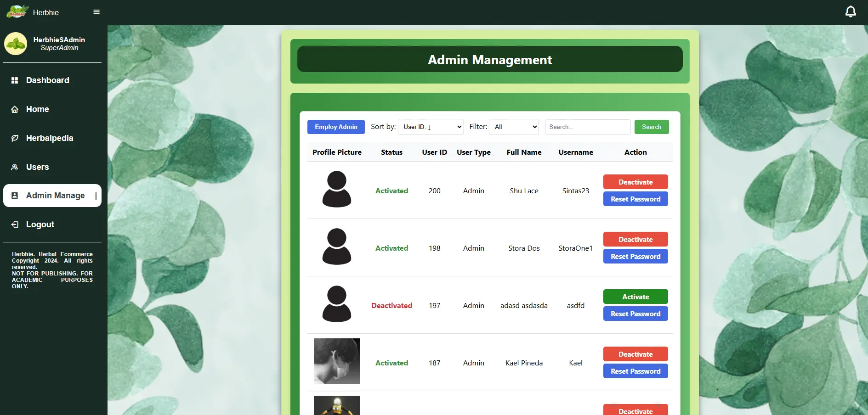Click the Status column header
This screenshot has height=415, width=868.
[x=391, y=152]
